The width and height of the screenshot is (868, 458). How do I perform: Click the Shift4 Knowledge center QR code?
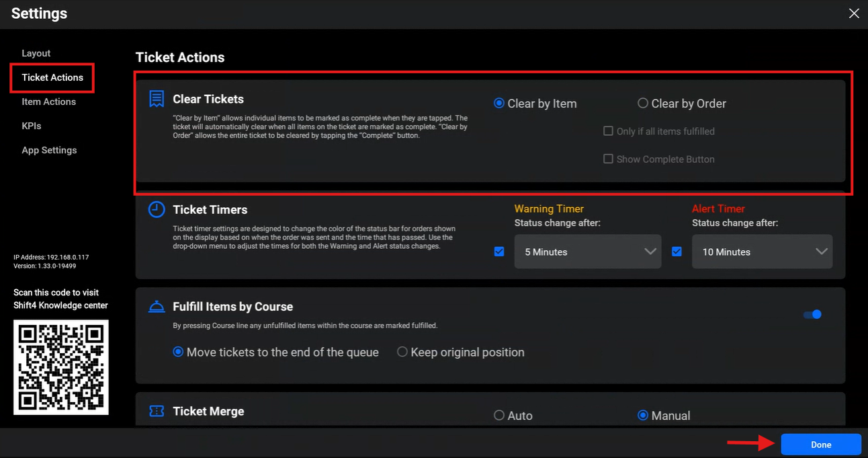point(61,367)
